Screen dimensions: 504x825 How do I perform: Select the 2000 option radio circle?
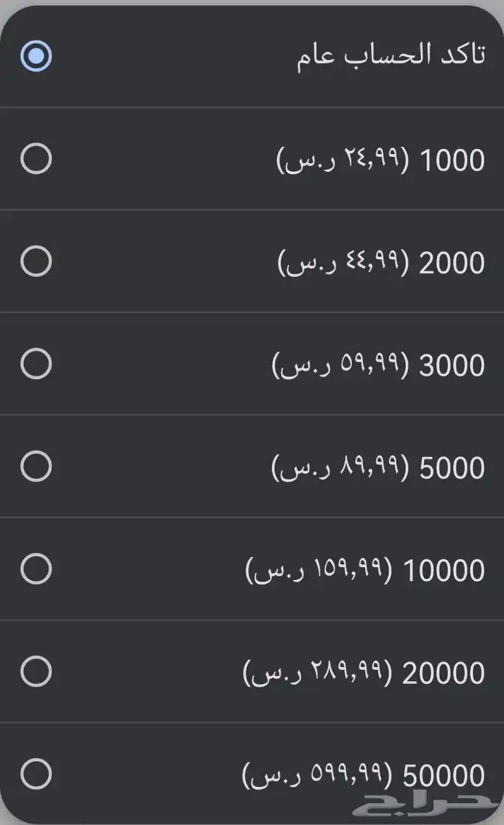36,261
